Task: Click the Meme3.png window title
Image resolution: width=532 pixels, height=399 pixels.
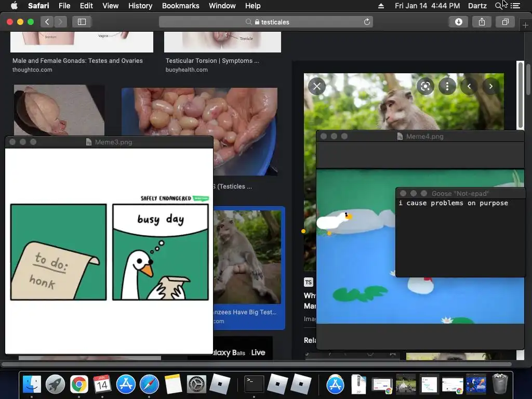Action: point(113,142)
